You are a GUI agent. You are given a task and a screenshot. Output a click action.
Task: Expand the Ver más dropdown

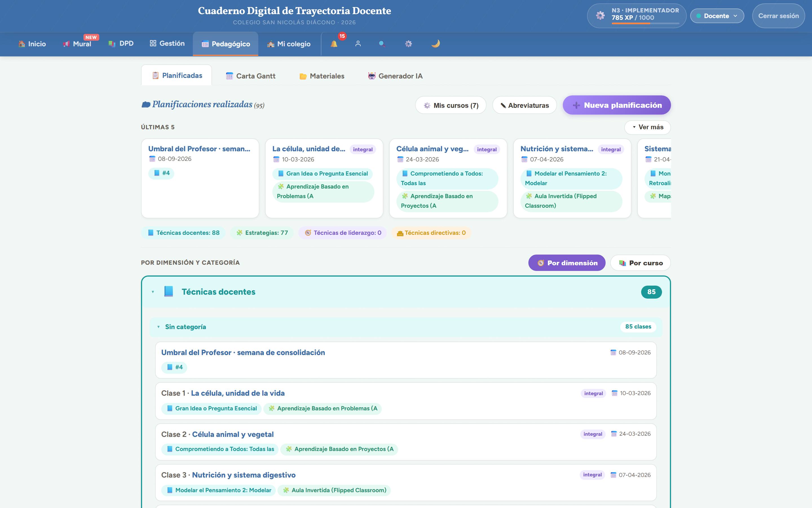(x=647, y=127)
